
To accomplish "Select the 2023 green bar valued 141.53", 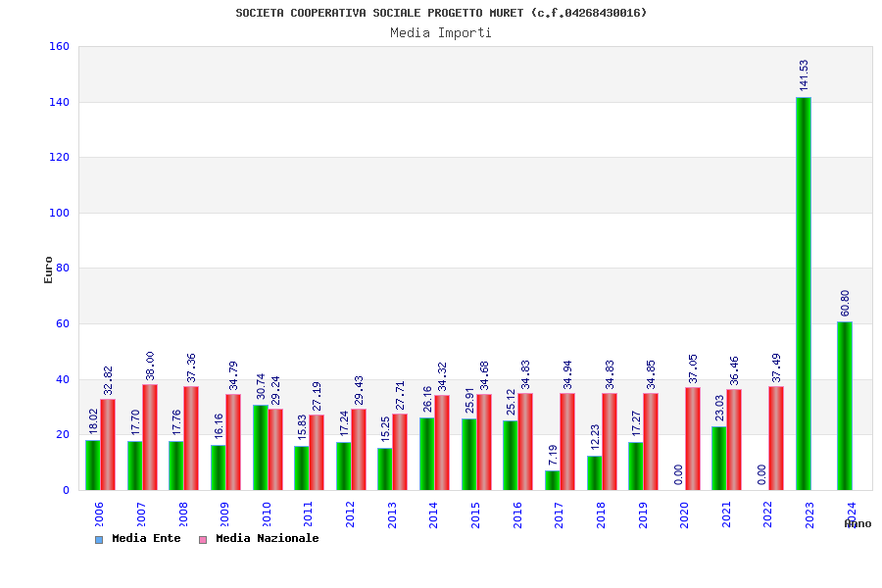I will (x=804, y=293).
